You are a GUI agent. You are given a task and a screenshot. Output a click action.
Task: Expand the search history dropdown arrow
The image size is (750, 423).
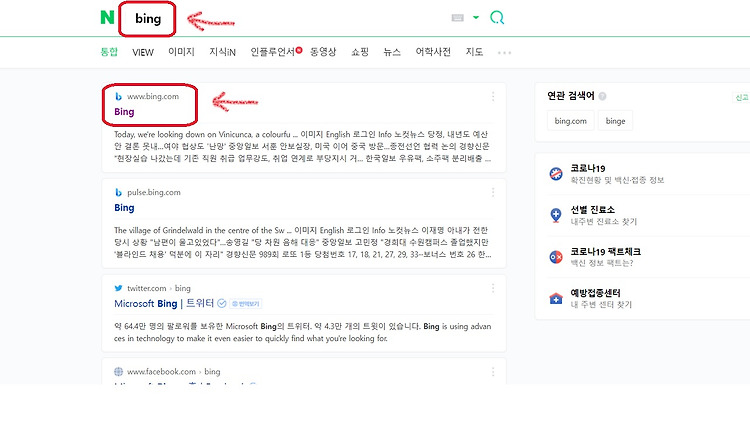[x=475, y=17]
